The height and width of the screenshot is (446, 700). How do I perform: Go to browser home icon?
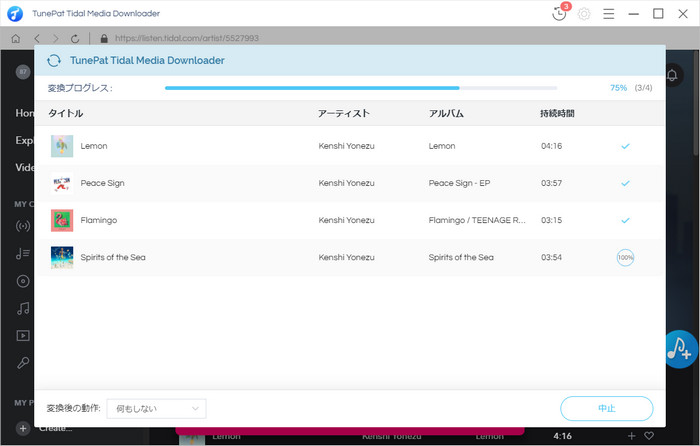point(16,38)
